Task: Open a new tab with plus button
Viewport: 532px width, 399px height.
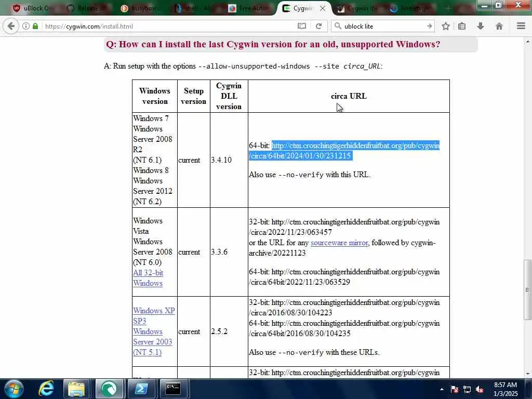Action: (448, 8)
